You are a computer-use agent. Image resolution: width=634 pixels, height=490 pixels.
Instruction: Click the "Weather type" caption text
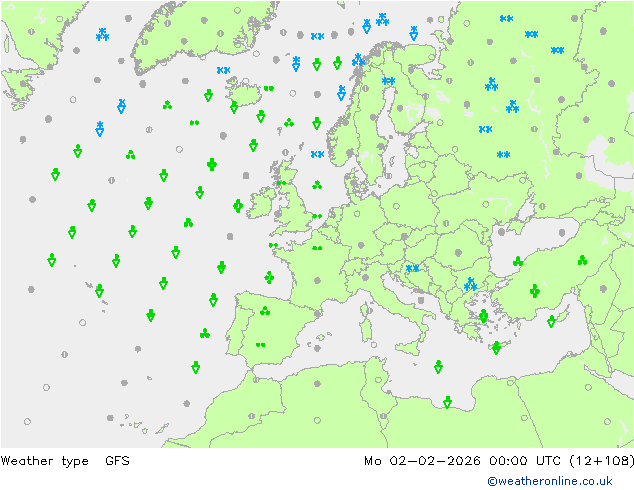[44, 461]
